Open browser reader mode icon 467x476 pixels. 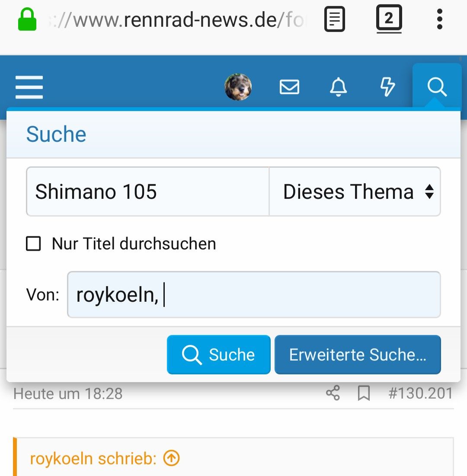click(335, 19)
